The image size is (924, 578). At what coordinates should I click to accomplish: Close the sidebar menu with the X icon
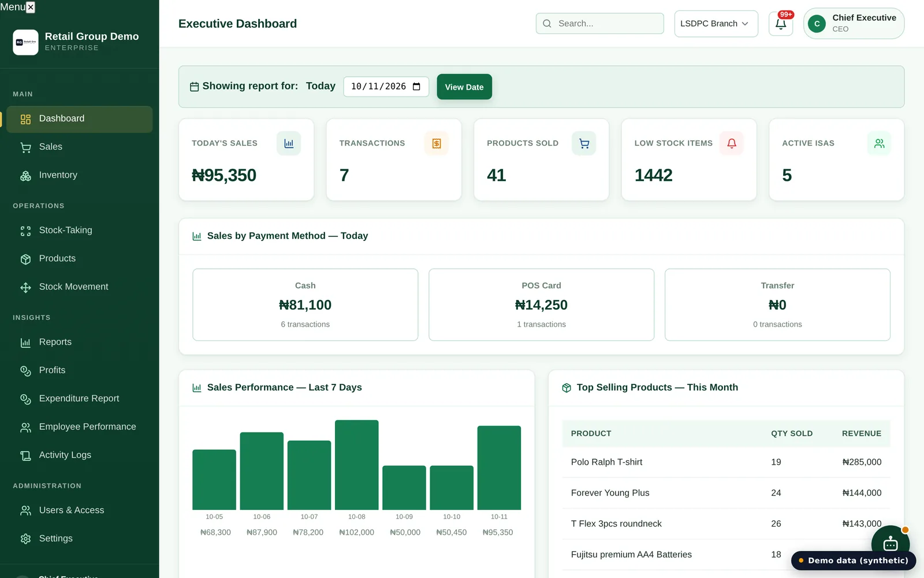point(31,7)
